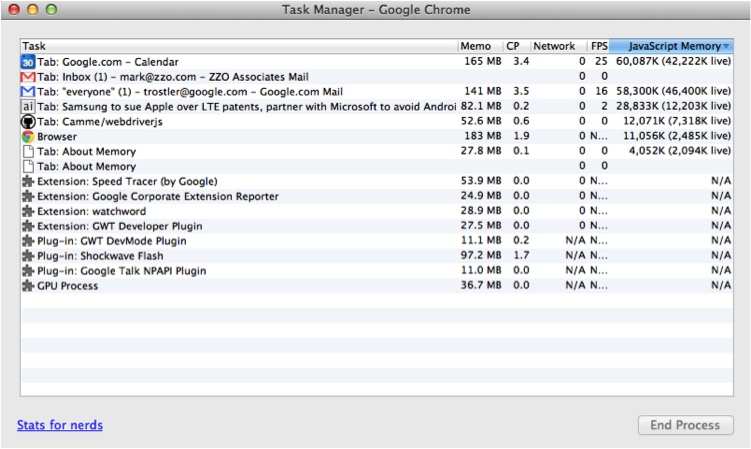Click the Google Calendar tab icon
751x449 pixels.
point(28,62)
